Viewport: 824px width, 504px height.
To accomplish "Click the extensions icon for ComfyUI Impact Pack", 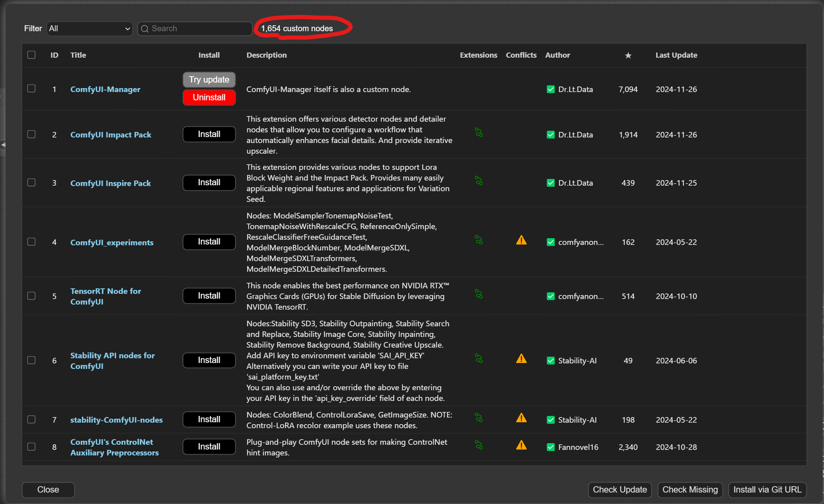I will (479, 133).
